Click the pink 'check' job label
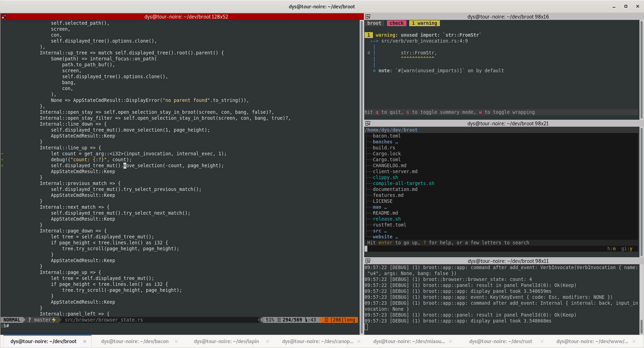Viewport: 644px width, 348px height. (x=397, y=23)
